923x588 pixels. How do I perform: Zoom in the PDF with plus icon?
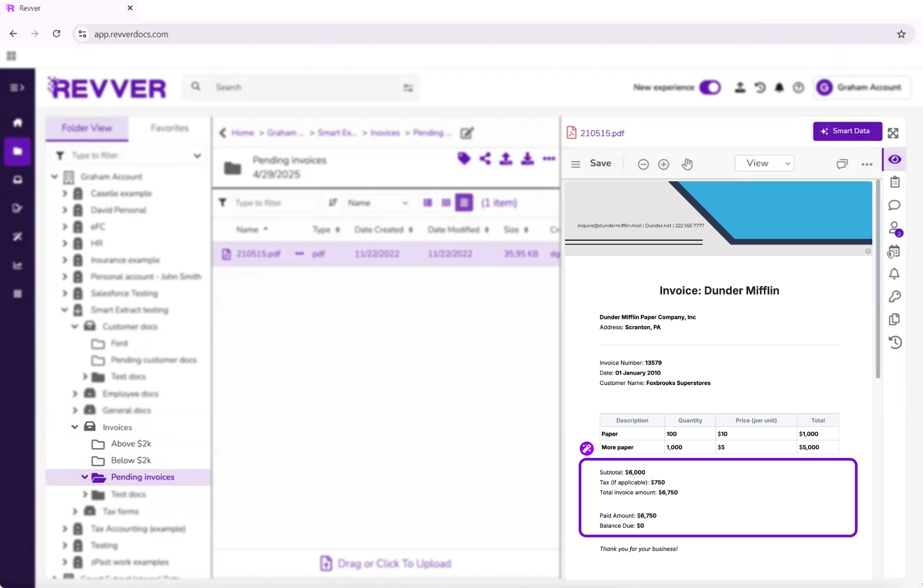coord(664,164)
